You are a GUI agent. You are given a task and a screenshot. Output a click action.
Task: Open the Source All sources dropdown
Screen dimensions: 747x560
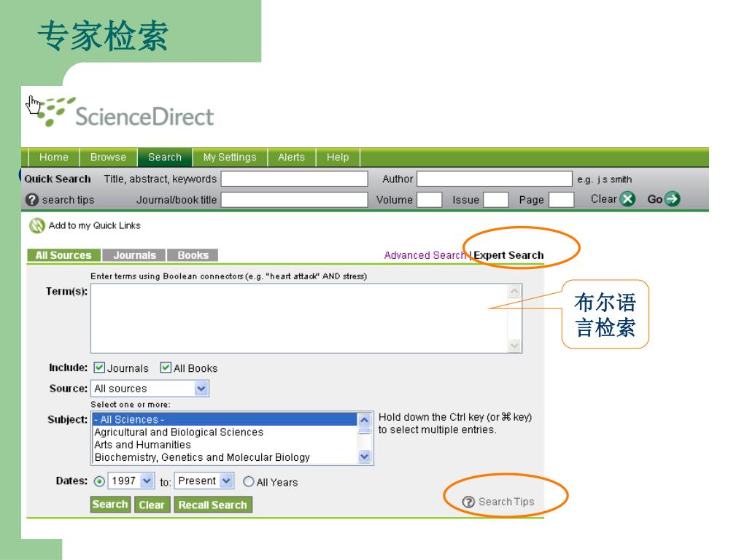150,389
